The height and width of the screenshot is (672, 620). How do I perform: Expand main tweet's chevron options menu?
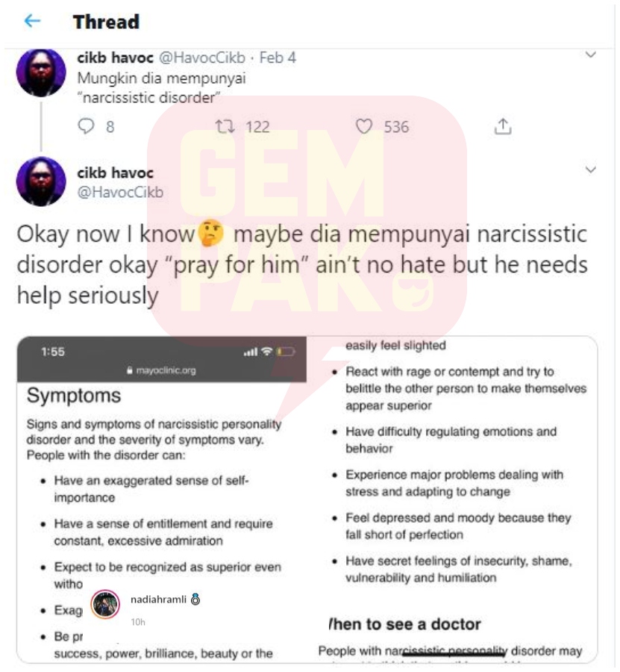590,169
